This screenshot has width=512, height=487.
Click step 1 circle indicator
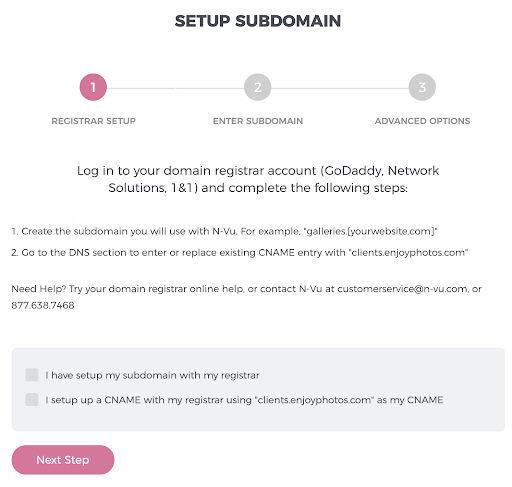[93, 87]
